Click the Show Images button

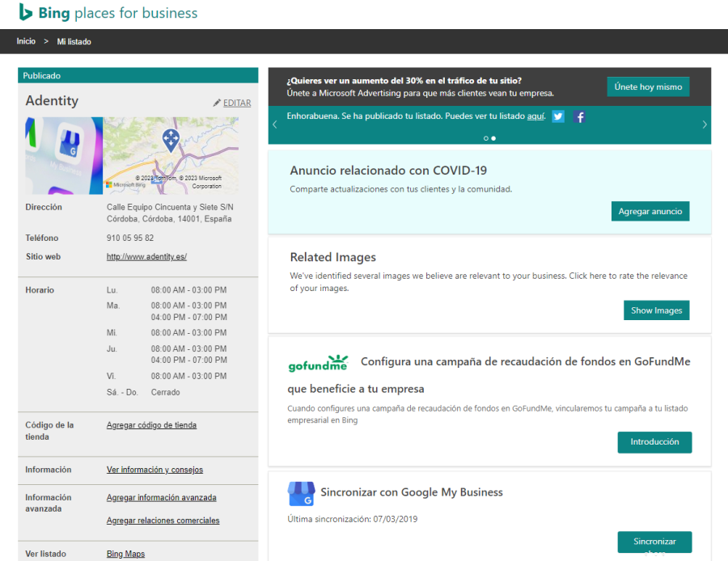click(656, 310)
